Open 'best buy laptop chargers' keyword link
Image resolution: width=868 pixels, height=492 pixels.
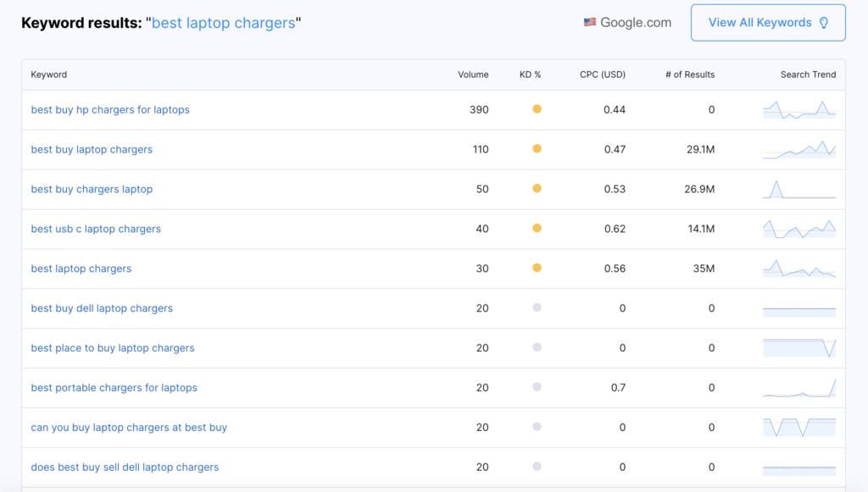92,149
